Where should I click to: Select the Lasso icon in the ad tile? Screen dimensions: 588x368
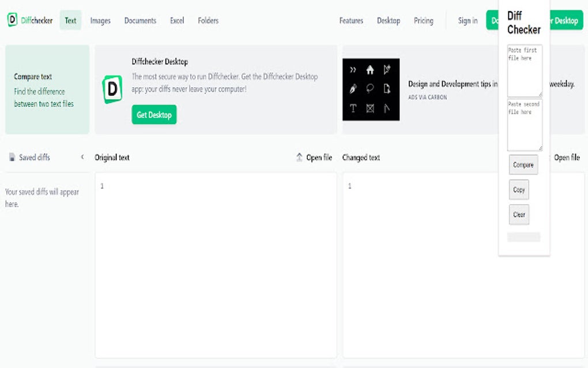tap(370, 88)
